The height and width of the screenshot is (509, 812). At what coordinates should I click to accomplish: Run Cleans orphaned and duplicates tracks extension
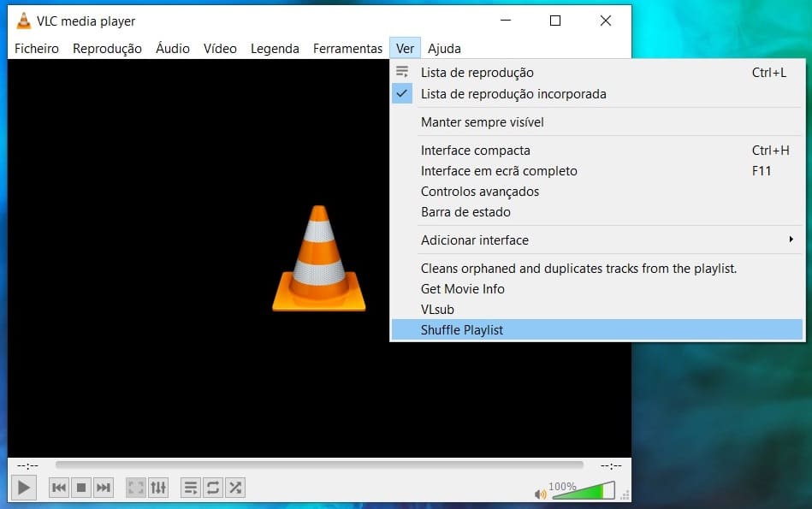coord(597,269)
